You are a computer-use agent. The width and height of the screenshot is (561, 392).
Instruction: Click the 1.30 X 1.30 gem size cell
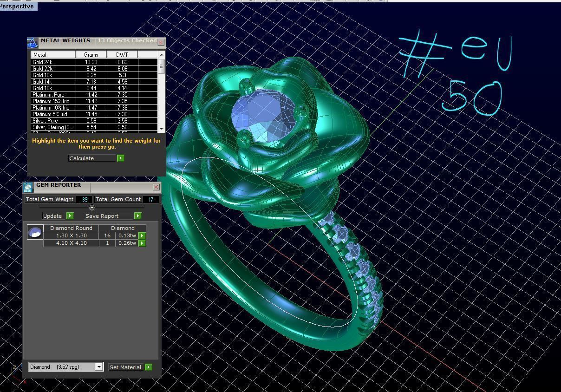pyautogui.click(x=71, y=235)
